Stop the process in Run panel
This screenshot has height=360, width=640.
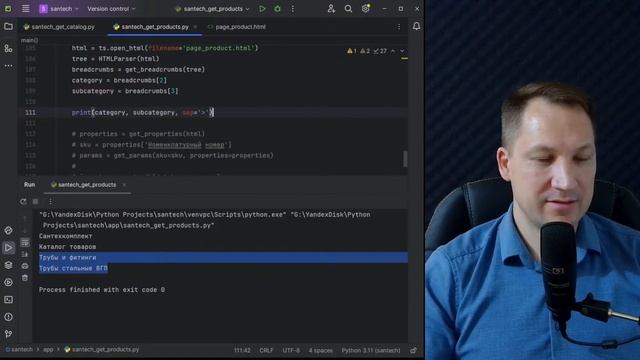(36, 201)
